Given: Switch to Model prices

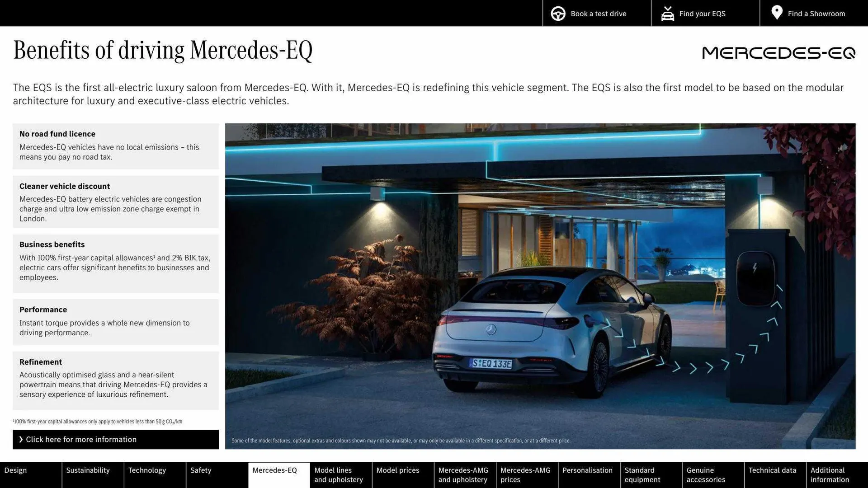Looking at the screenshot, I should (398, 470).
